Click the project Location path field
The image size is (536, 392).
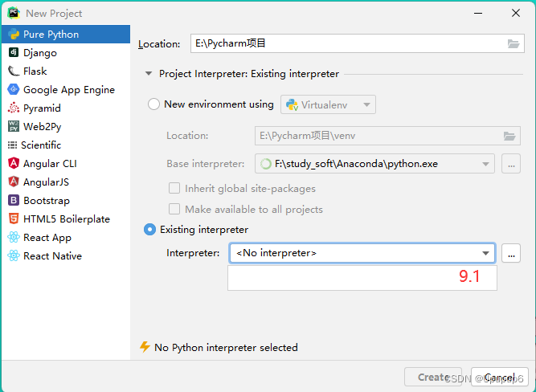358,43
